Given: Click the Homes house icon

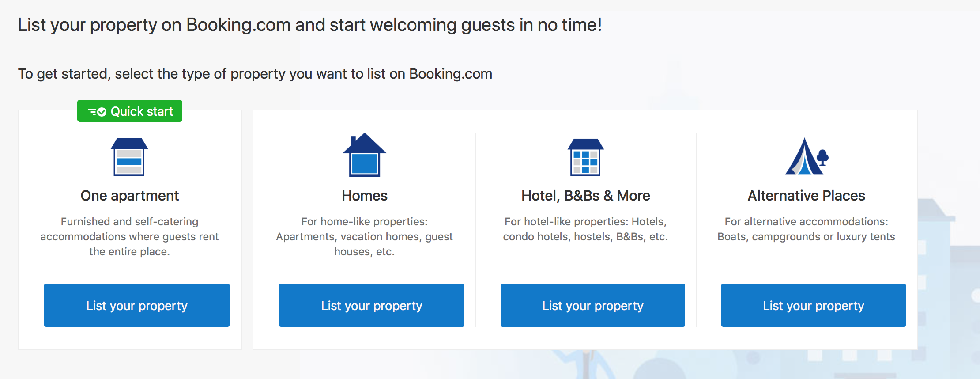Looking at the screenshot, I should pyautogui.click(x=365, y=155).
